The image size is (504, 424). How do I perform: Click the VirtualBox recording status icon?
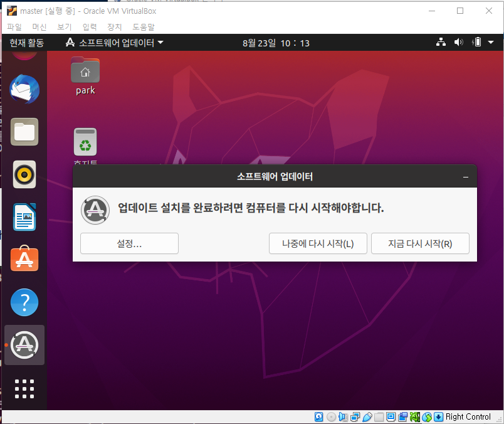(x=402, y=417)
